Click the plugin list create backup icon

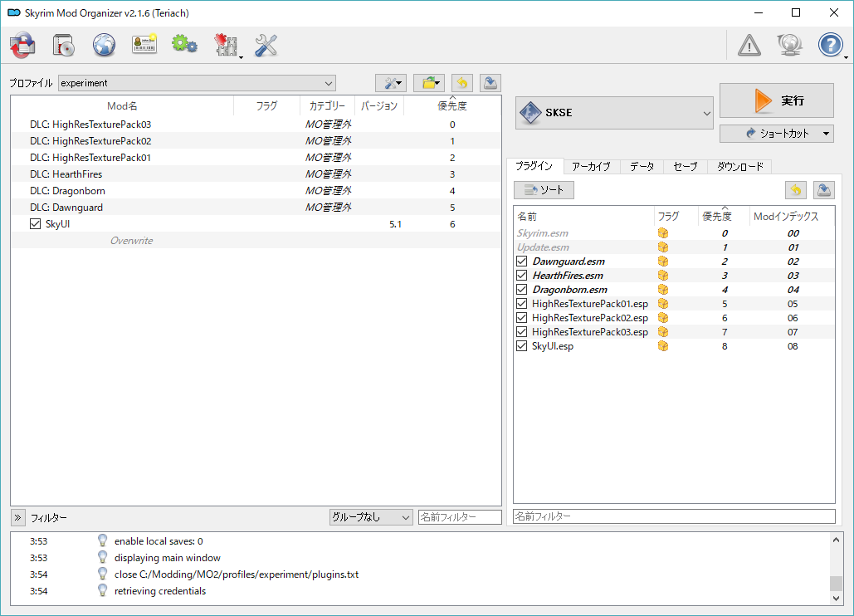coord(824,190)
